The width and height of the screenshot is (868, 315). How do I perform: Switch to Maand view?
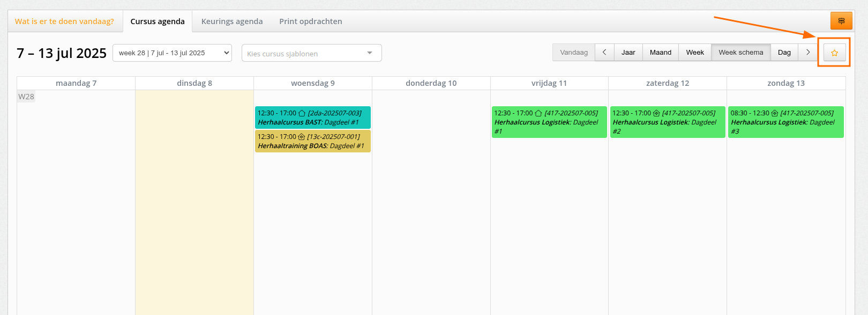pos(661,52)
